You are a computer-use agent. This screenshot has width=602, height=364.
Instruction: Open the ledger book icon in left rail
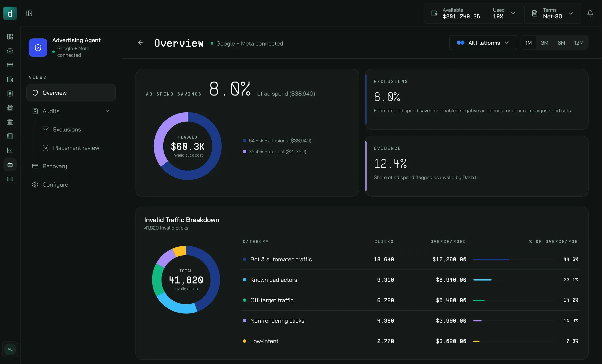(10, 136)
